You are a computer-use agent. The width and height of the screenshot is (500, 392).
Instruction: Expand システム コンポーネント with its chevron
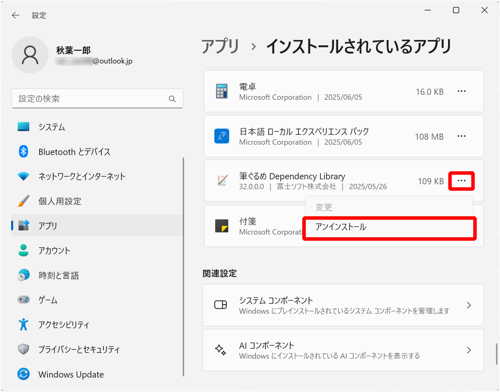coord(469,305)
